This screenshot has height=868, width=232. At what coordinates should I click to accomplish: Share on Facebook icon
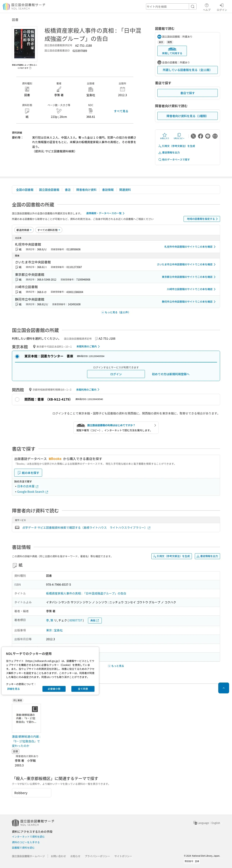[x=200, y=136]
